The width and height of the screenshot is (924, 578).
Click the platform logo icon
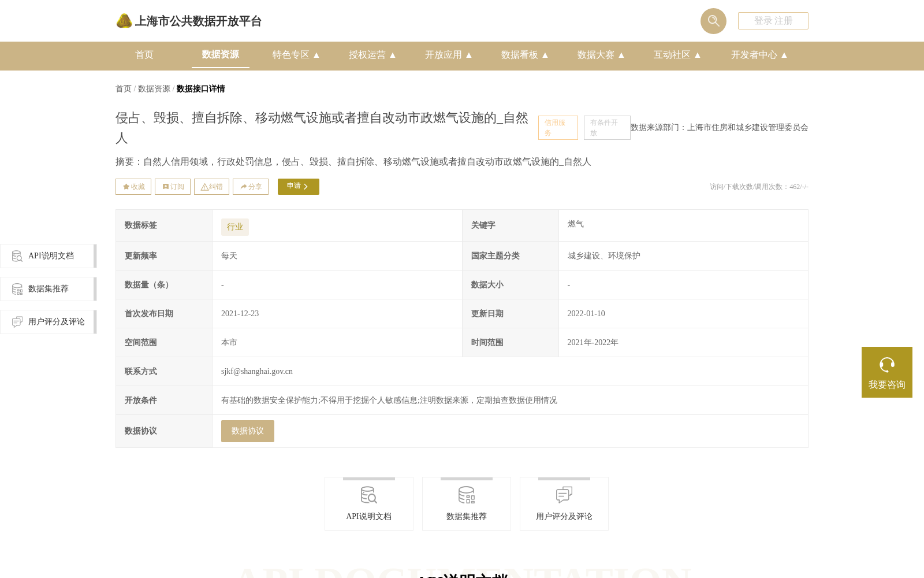point(124,21)
